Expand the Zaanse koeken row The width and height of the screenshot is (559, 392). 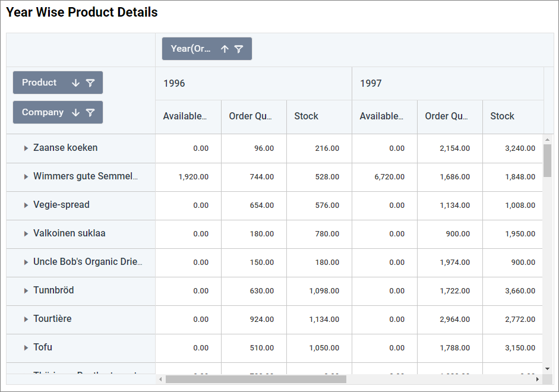click(26, 148)
